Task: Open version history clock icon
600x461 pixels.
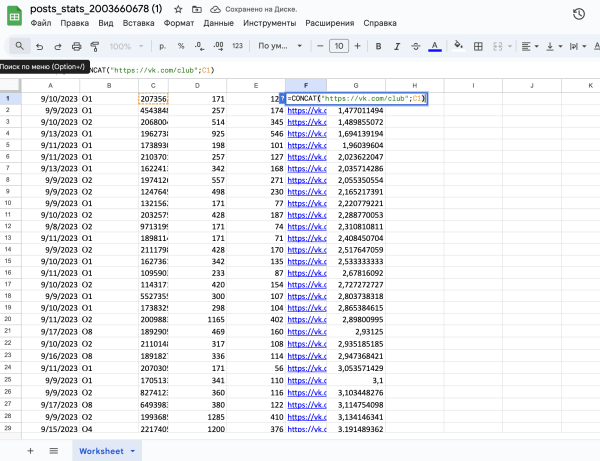Action: click(x=579, y=14)
